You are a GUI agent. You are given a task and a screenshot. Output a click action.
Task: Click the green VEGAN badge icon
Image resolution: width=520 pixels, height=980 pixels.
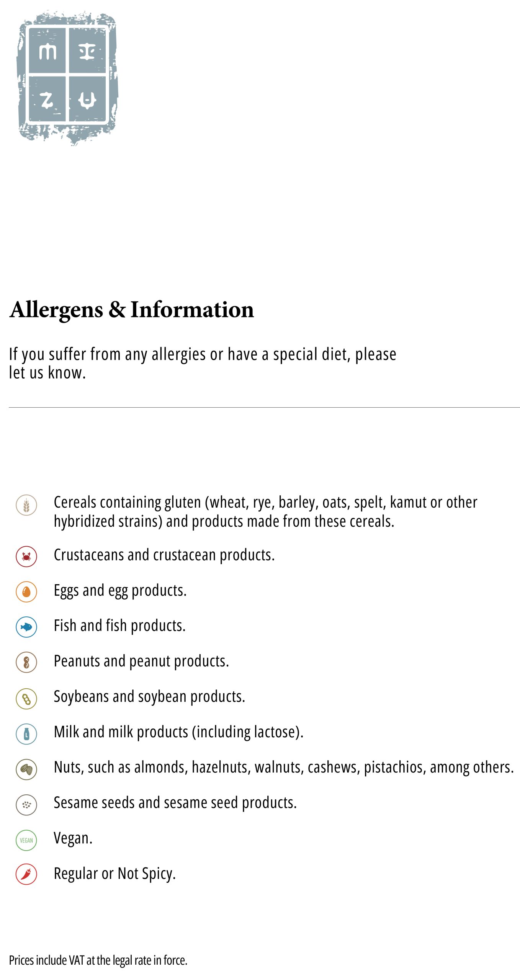(26, 840)
